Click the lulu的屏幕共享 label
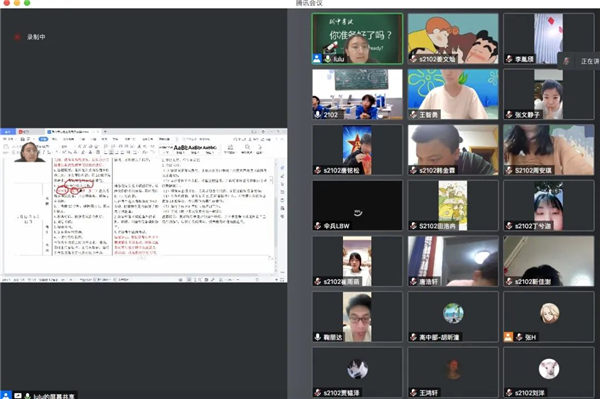This screenshot has width=600, height=399. click(x=54, y=396)
